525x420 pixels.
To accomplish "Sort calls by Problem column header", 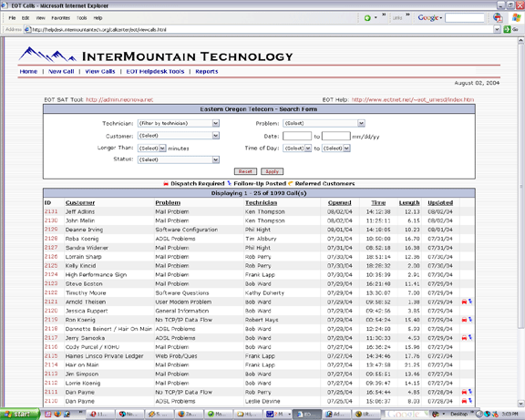I will coord(168,203).
